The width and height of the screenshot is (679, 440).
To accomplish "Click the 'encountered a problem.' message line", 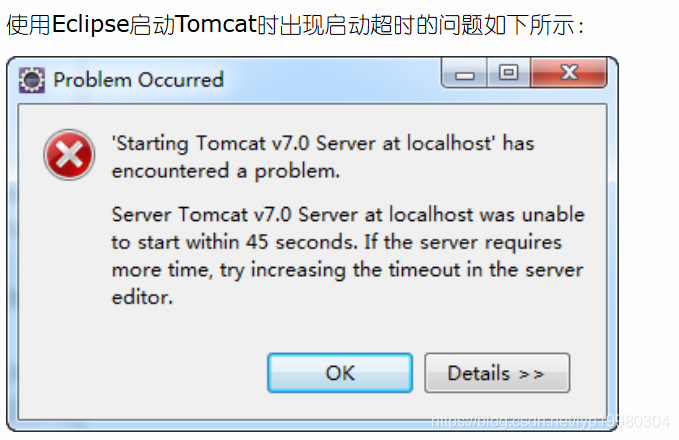I will tap(226, 171).
